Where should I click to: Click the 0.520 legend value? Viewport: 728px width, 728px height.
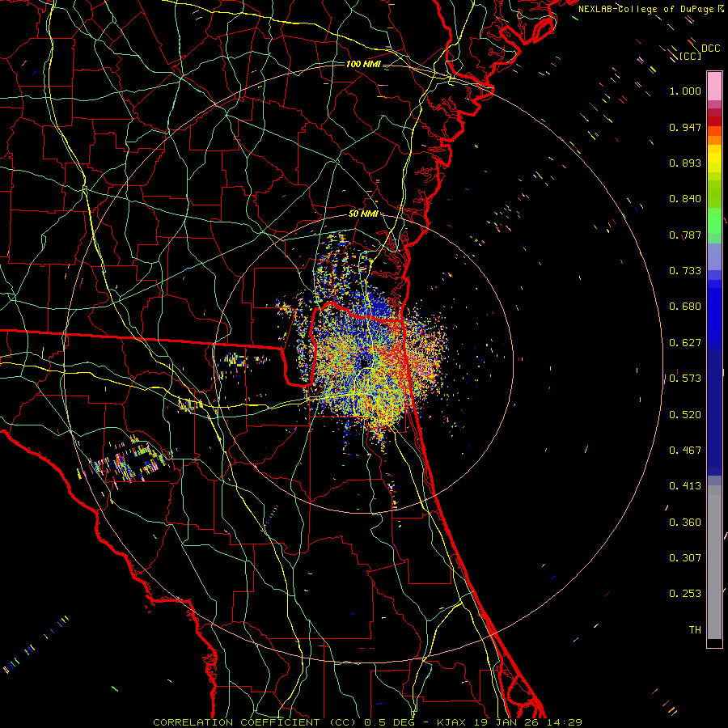click(685, 415)
